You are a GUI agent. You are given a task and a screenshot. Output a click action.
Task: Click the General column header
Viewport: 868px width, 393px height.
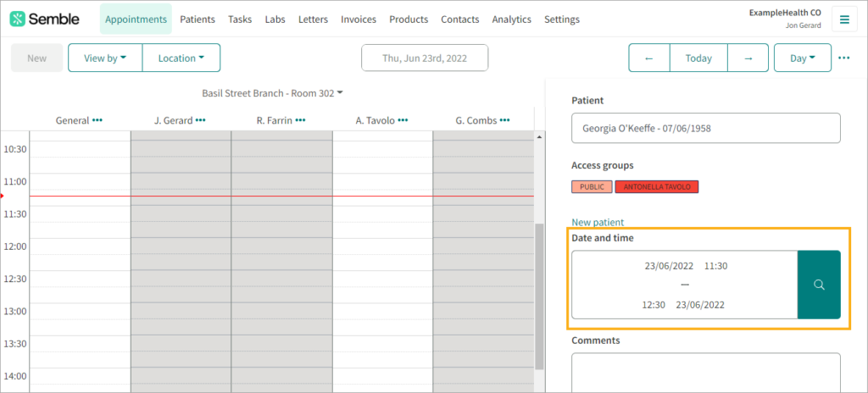click(73, 120)
